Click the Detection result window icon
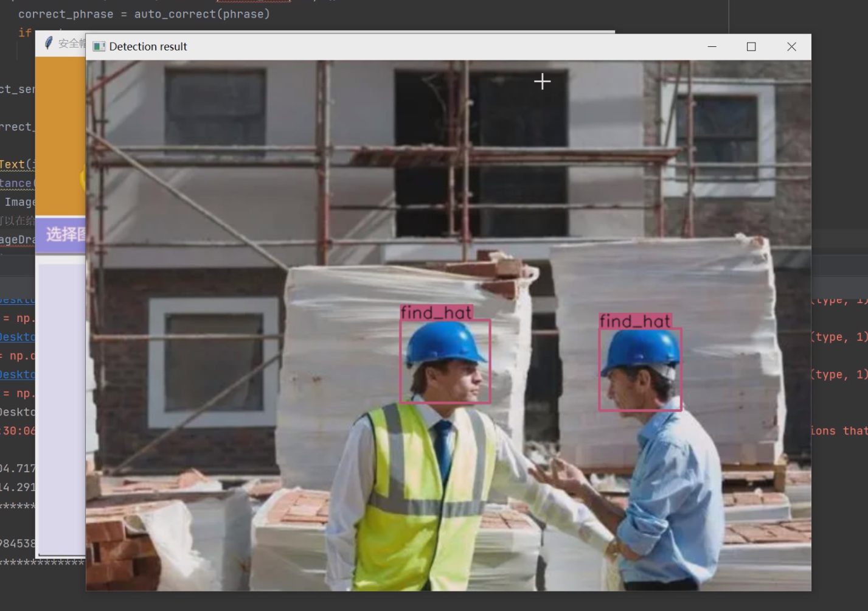Viewport: 868px width, 611px height. [99, 47]
